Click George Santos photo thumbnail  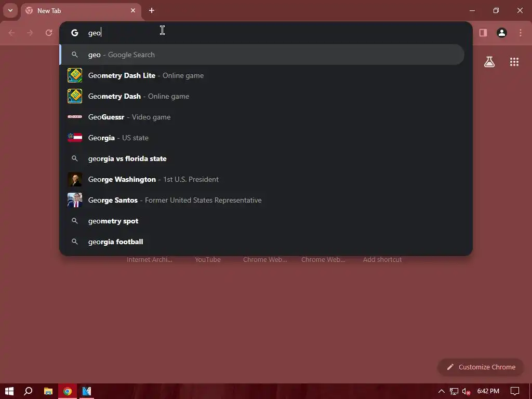tap(75, 200)
